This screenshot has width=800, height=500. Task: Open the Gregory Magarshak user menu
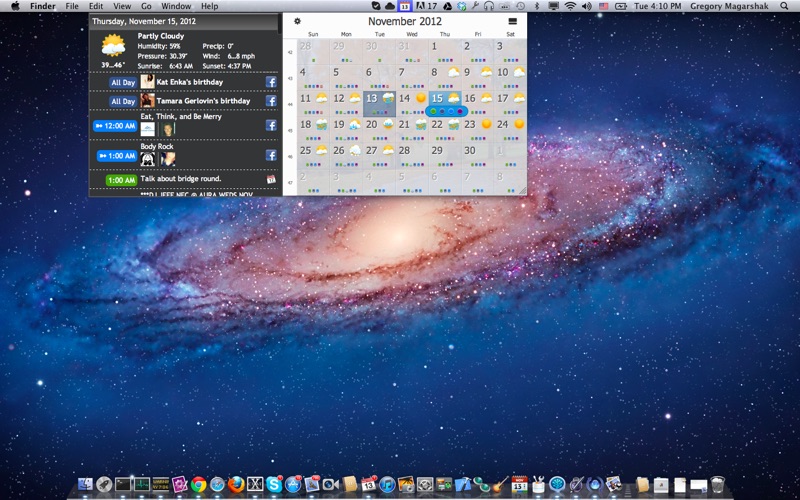(731, 6)
